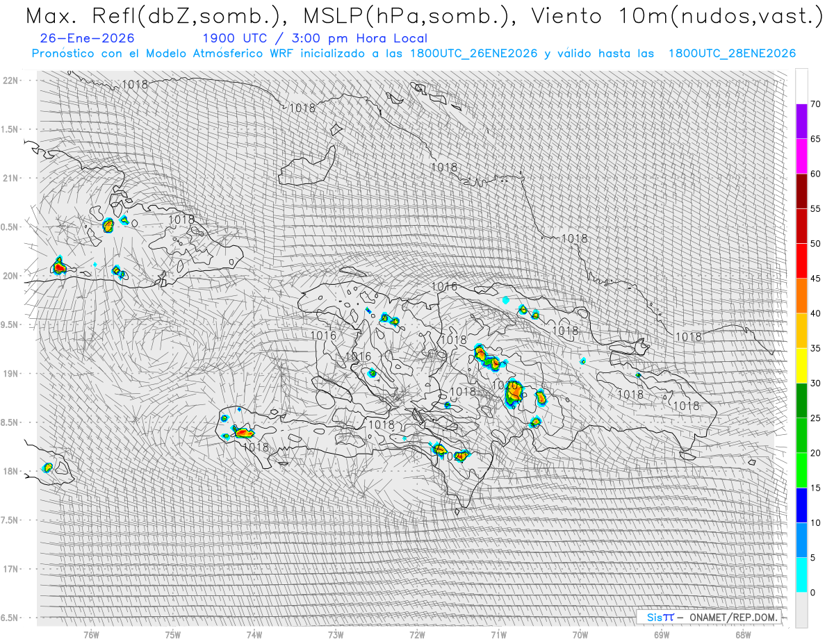Click latitude axis label '20N'
Viewport: 834px width, 644px height.
click(10, 276)
